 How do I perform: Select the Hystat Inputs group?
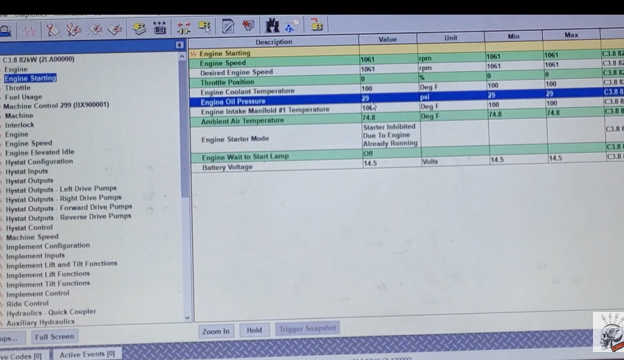coord(27,171)
